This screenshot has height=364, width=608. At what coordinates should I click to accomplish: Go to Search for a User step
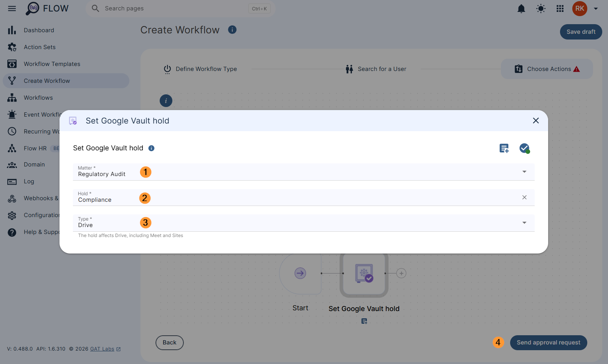376,69
